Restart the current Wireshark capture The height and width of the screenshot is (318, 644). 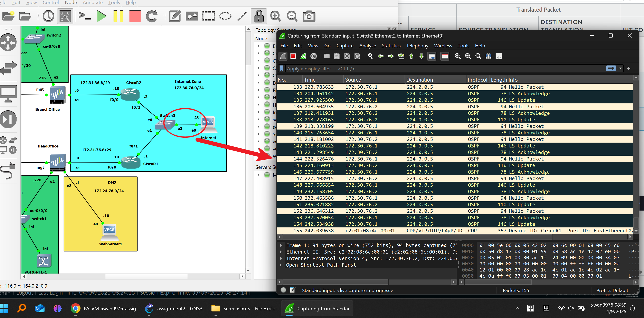(303, 56)
